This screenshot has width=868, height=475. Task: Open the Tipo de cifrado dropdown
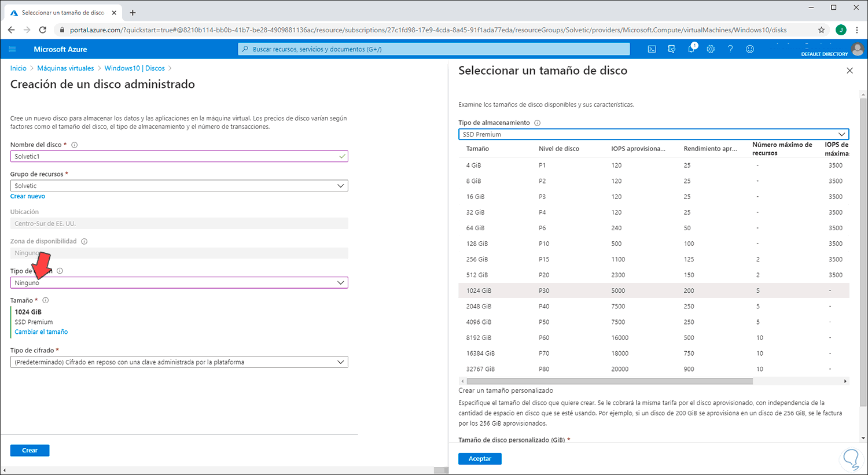(179, 362)
